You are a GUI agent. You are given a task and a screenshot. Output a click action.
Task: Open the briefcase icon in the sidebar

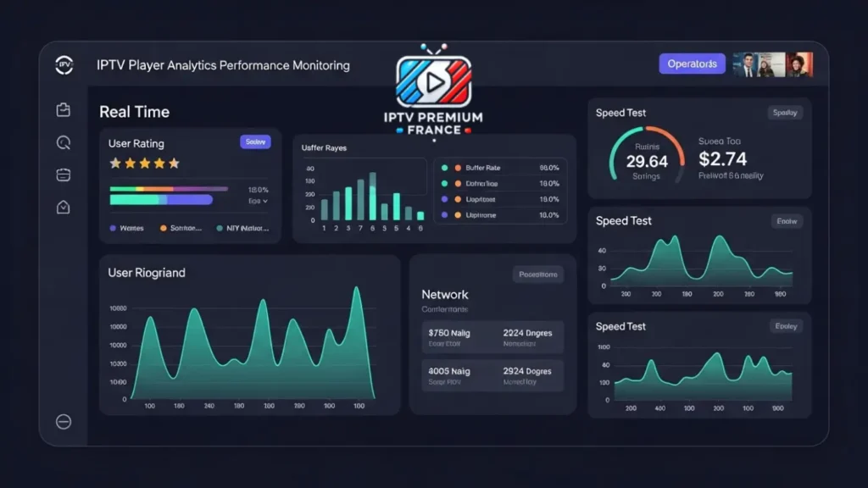pyautogui.click(x=64, y=109)
